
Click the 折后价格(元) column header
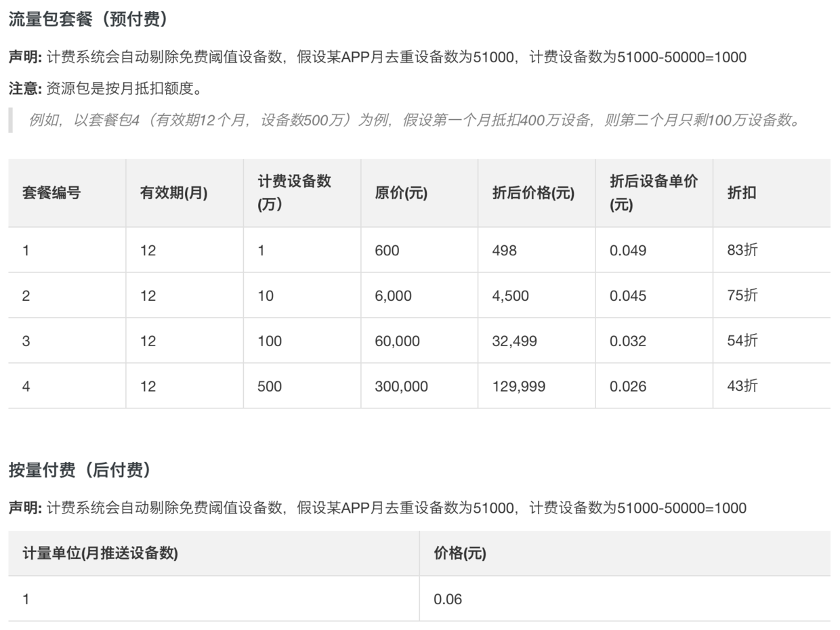[x=537, y=193]
